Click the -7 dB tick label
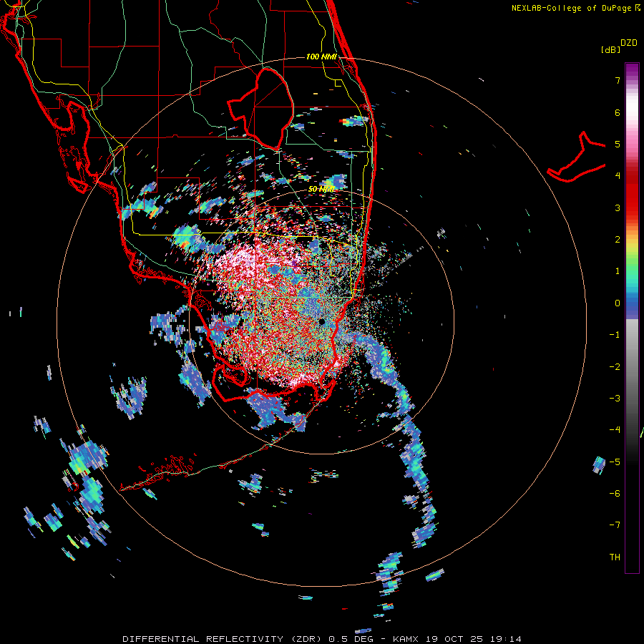The width and height of the screenshot is (644, 644). (615, 525)
